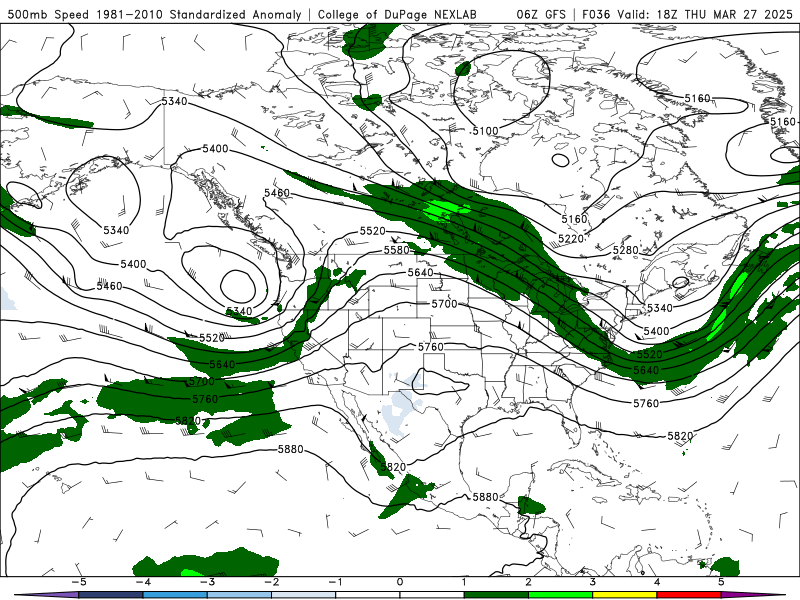Click the '06Z GFS' model run label
The width and height of the screenshot is (800, 600).
pyautogui.click(x=541, y=14)
